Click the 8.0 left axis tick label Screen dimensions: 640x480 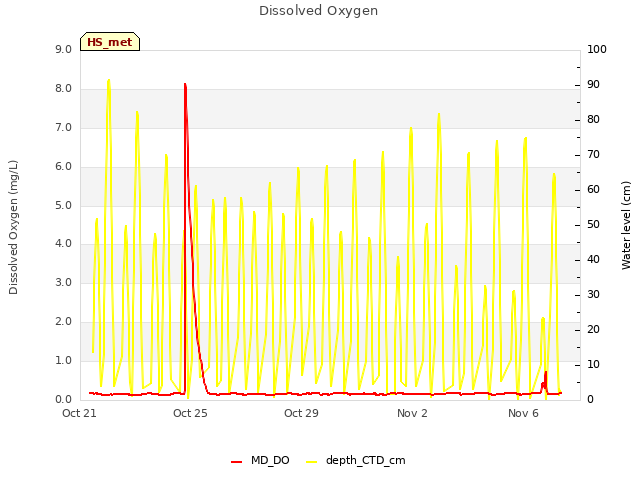click(x=63, y=89)
